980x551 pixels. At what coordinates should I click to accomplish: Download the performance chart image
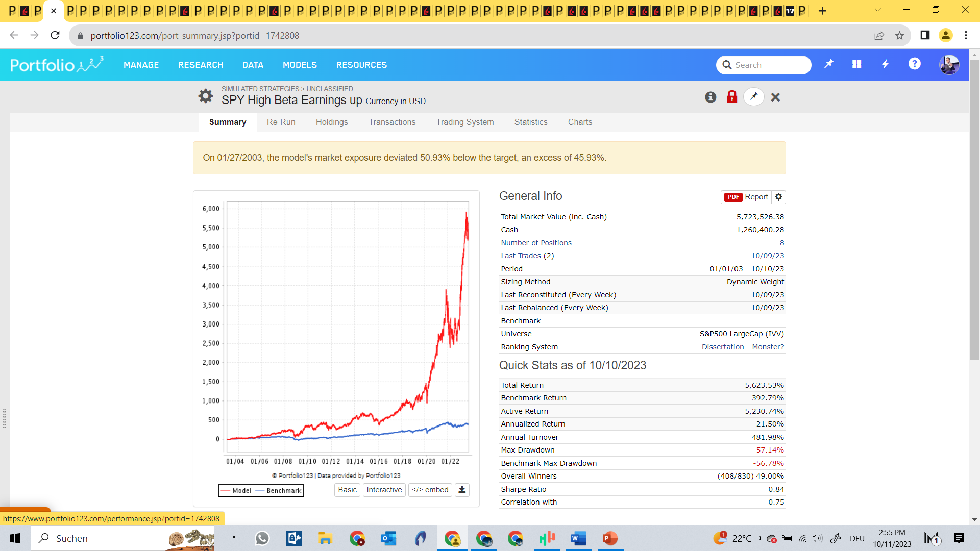462,490
